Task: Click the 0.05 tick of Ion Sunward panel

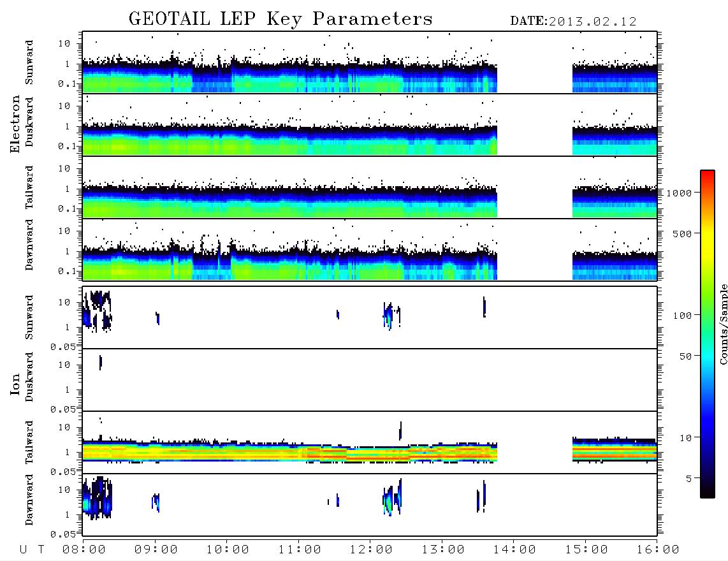Action: point(63,346)
